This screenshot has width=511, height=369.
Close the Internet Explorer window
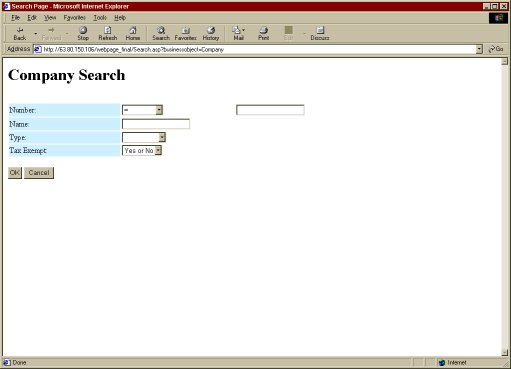[504, 6]
